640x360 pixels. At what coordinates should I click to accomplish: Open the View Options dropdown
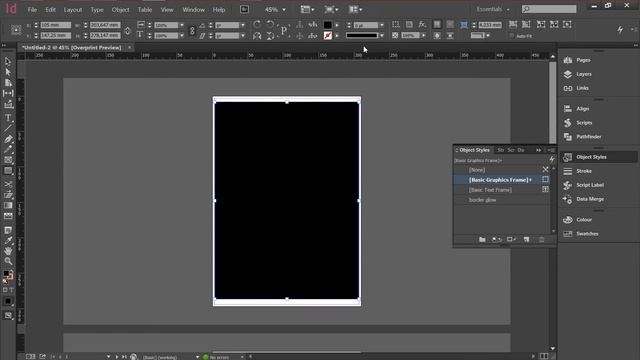coord(307,9)
